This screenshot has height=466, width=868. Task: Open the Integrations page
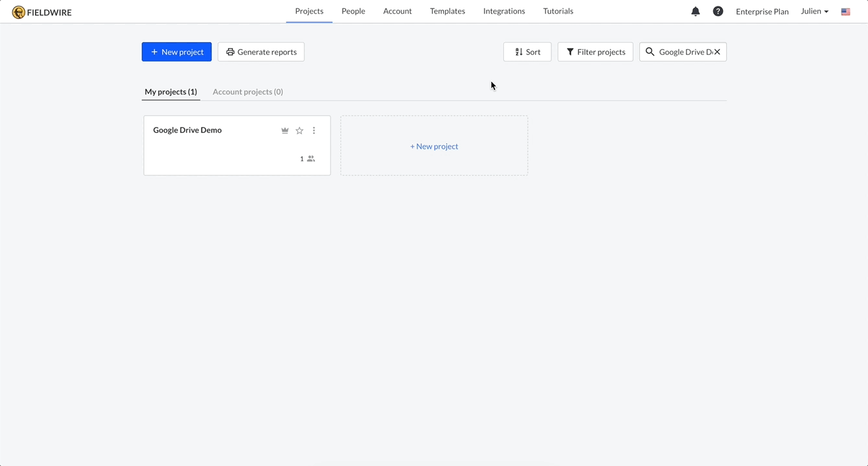504,11
